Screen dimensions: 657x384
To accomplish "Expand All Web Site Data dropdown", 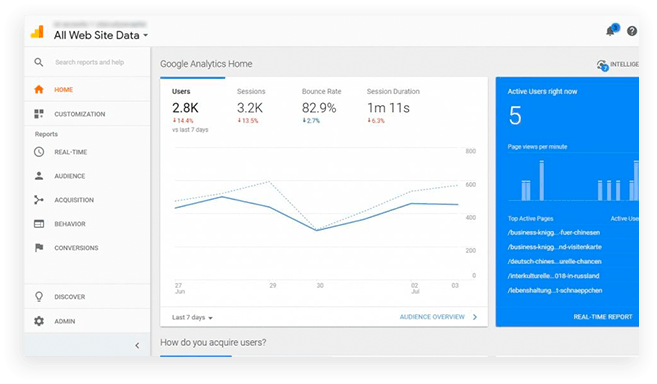I will coord(101,35).
